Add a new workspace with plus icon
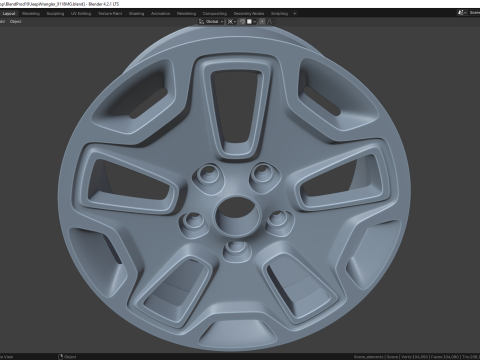 [295, 14]
